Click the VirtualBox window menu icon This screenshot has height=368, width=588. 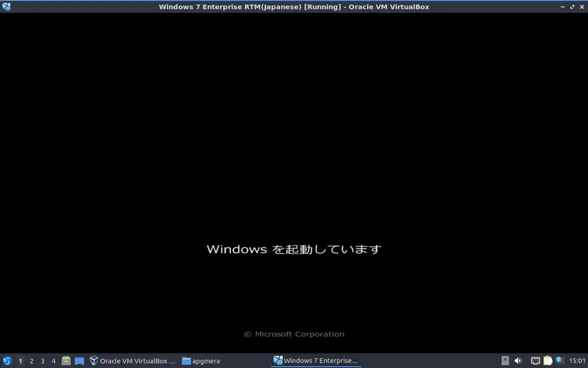coord(6,6)
